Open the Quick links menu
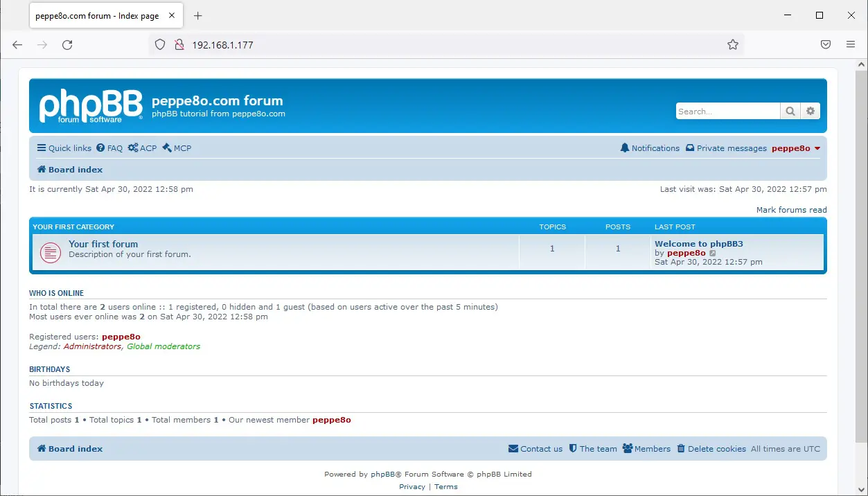The height and width of the screenshot is (496, 868). [x=64, y=148]
